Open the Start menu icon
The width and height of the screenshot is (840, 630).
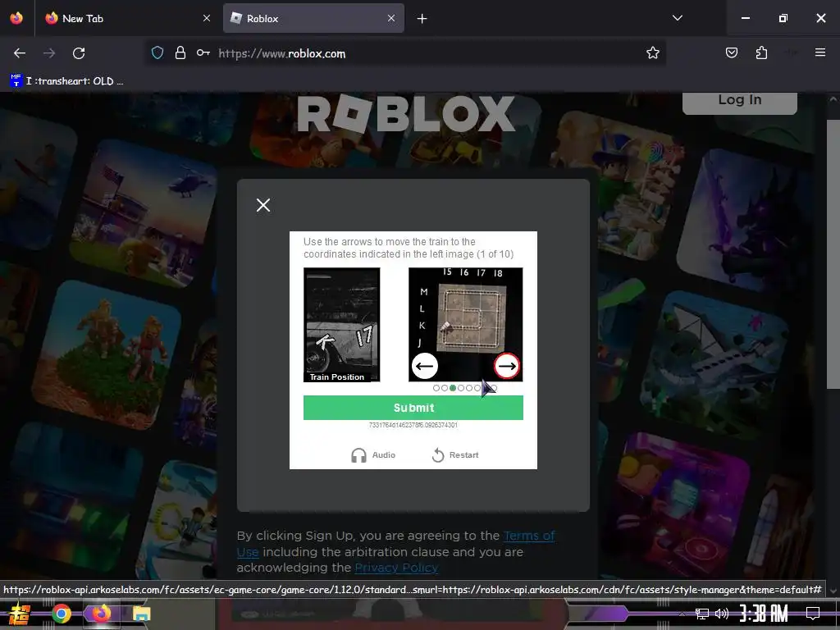click(x=19, y=614)
